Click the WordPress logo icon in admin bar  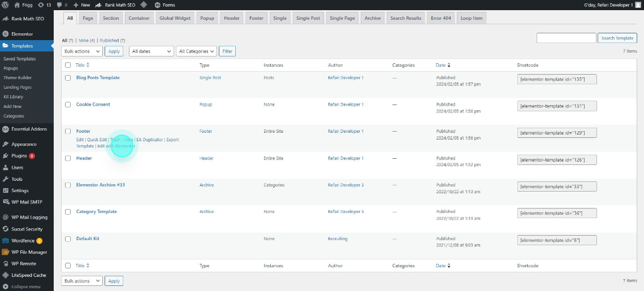coord(6,5)
